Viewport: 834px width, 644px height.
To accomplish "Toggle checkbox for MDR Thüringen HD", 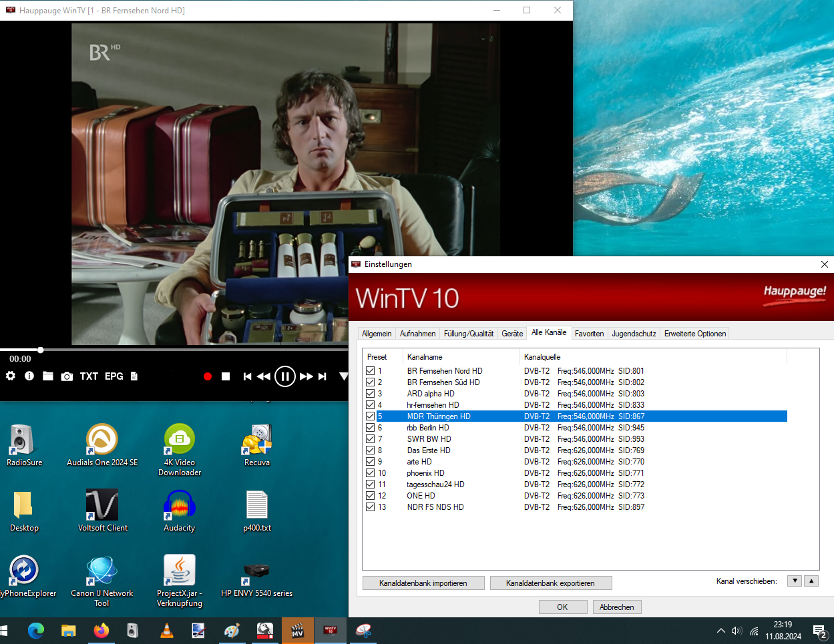I will coord(370,416).
